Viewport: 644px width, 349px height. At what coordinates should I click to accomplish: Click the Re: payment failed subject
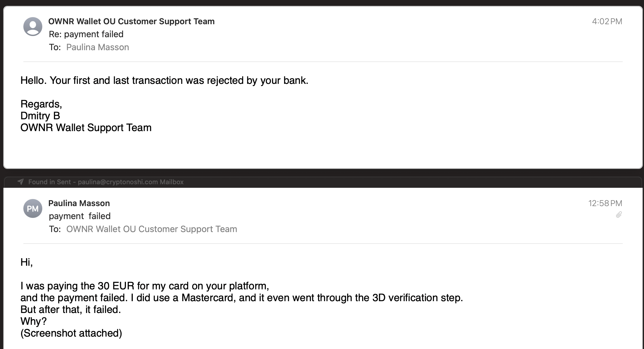(x=86, y=34)
